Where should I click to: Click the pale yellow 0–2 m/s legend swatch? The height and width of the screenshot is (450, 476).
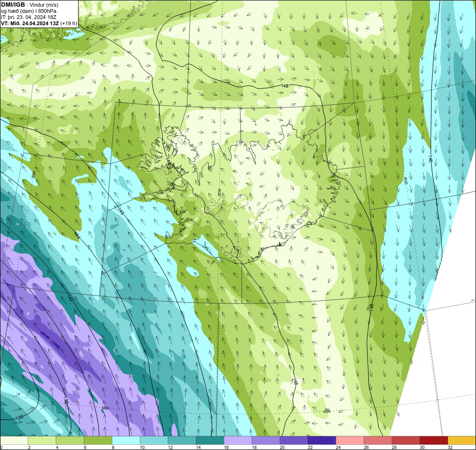tap(14, 440)
